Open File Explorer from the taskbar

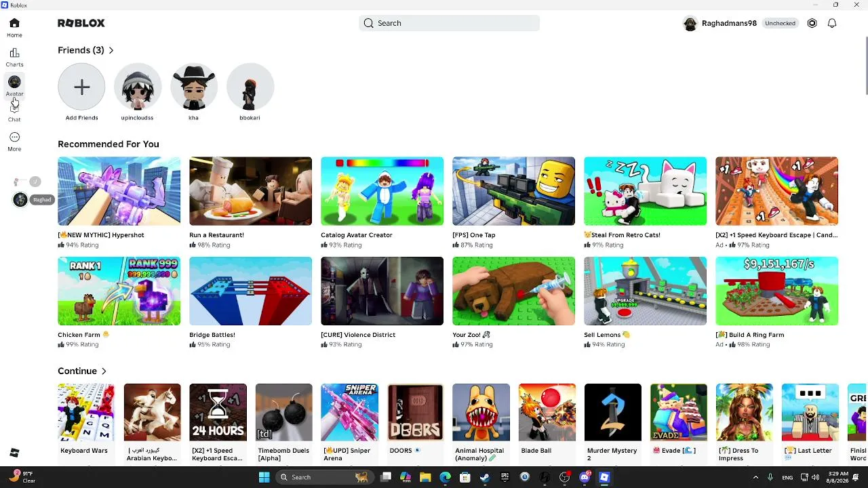[x=425, y=477]
